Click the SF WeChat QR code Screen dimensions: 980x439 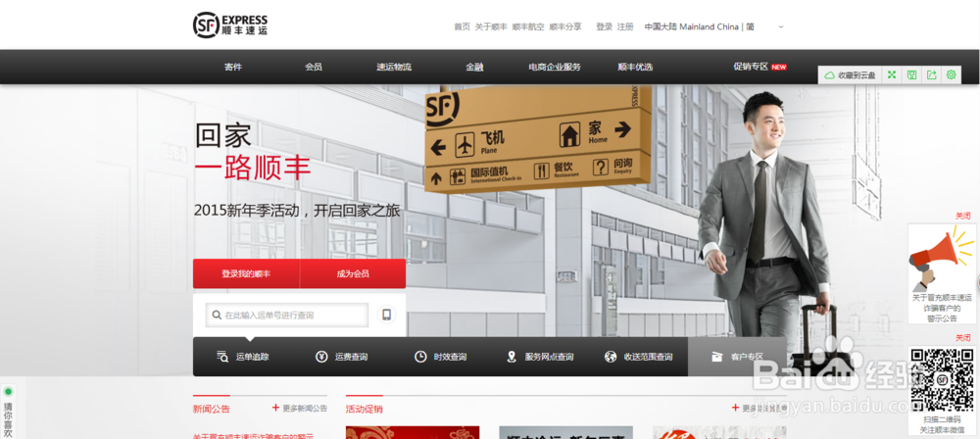coord(941,381)
